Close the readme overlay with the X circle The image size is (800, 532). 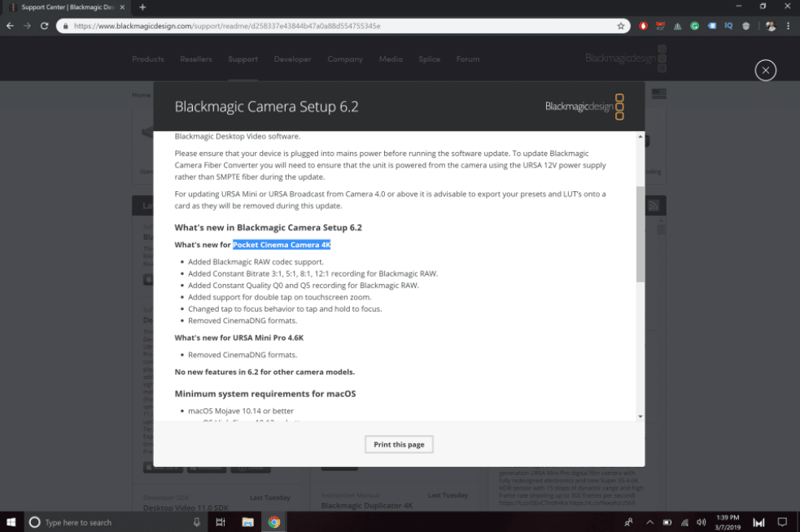tap(765, 71)
